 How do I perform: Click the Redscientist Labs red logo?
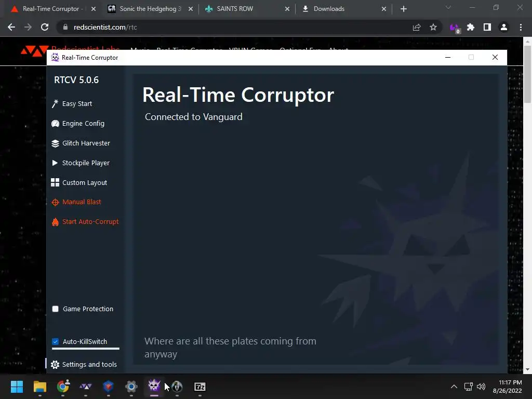(35, 51)
